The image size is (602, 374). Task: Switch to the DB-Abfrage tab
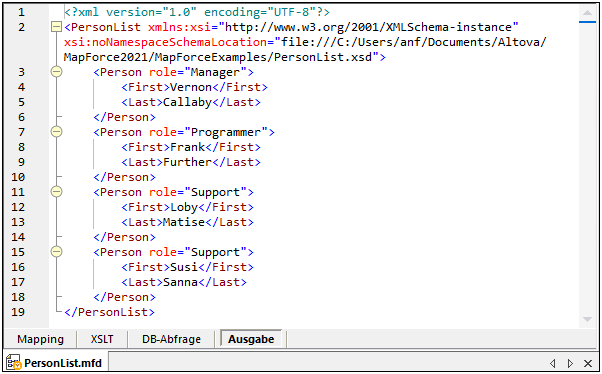tap(171, 339)
